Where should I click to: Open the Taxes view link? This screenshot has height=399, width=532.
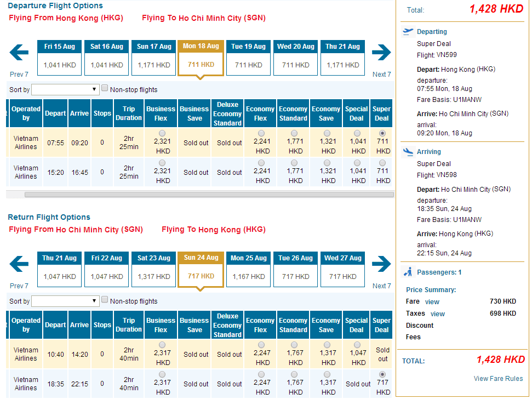[437, 314]
